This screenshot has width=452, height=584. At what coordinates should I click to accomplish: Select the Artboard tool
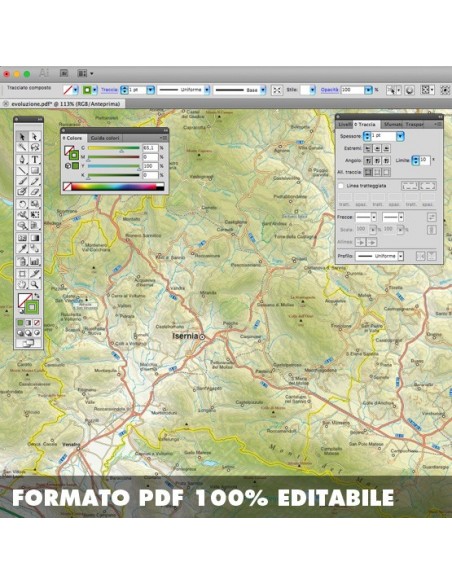pyautogui.click(x=22, y=274)
